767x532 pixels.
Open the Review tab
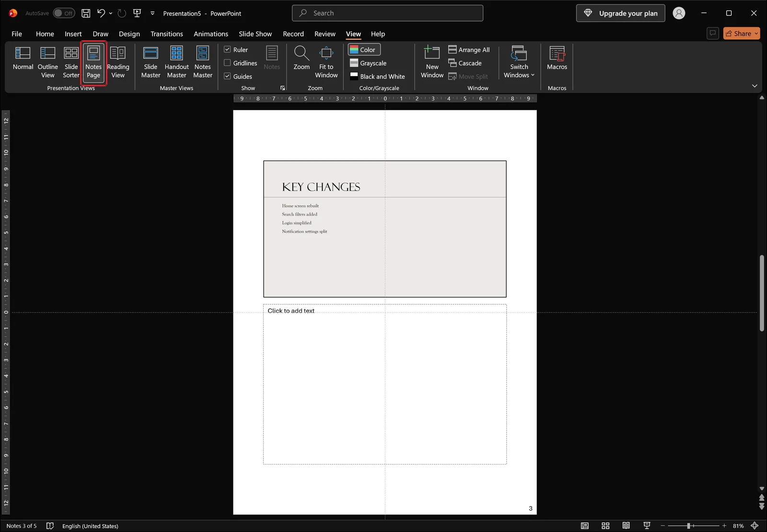tap(325, 34)
